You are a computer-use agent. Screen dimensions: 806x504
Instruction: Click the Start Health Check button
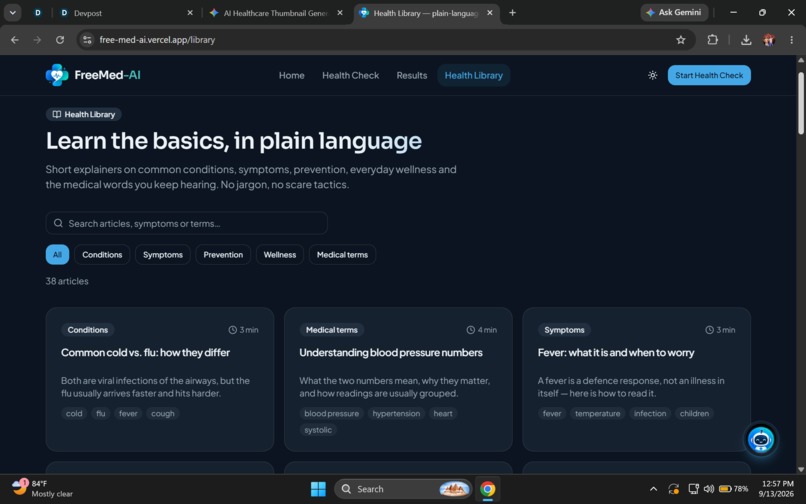coord(709,75)
